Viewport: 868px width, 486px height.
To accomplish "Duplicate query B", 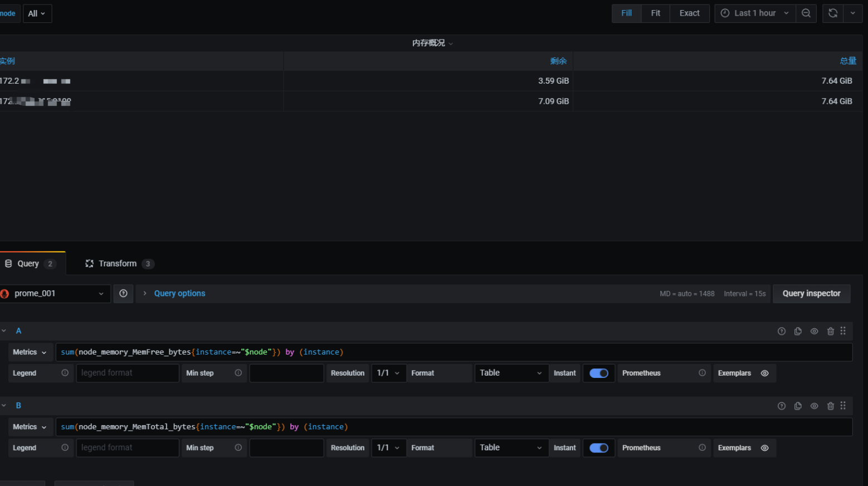I will tap(798, 406).
